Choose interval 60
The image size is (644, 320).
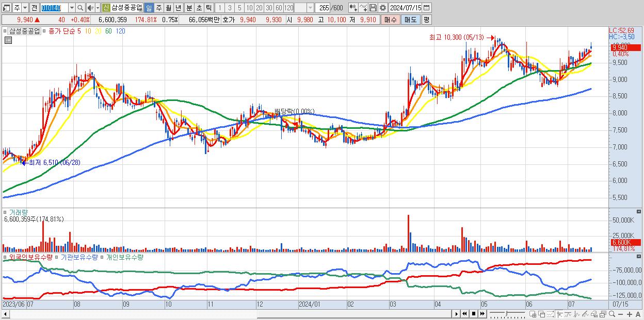coord(279,8)
